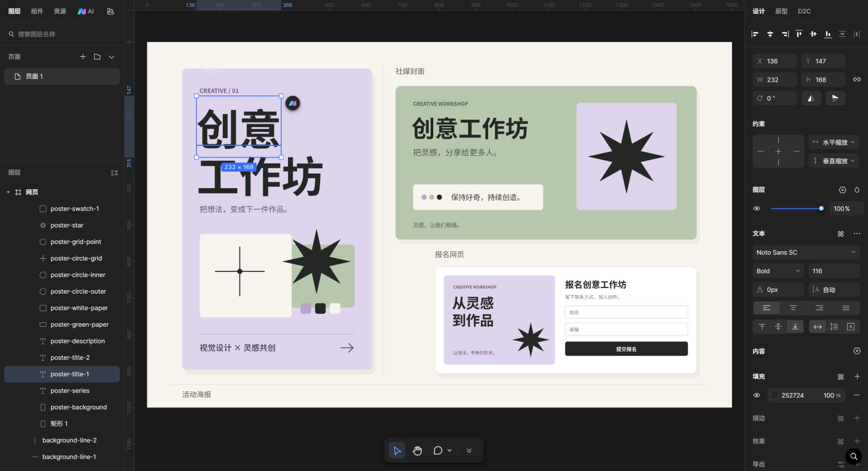Select the hand pan tool

pyautogui.click(x=418, y=451)
